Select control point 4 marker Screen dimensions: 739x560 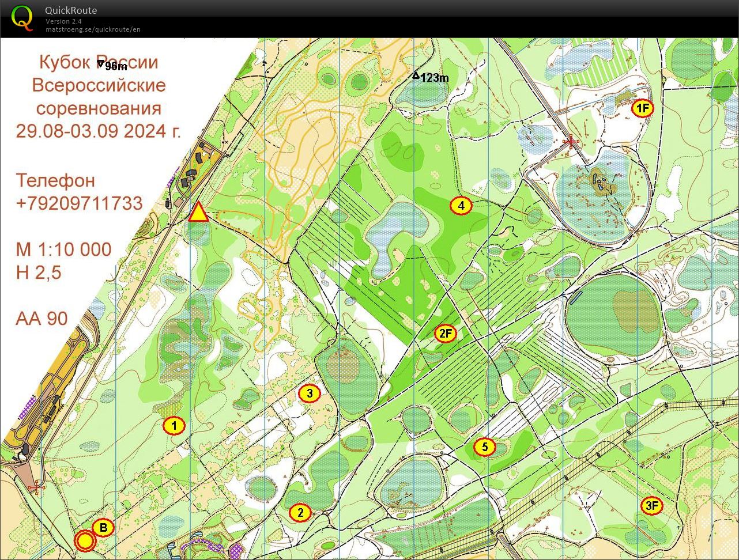pyautogui.click(x=461, y=206)
